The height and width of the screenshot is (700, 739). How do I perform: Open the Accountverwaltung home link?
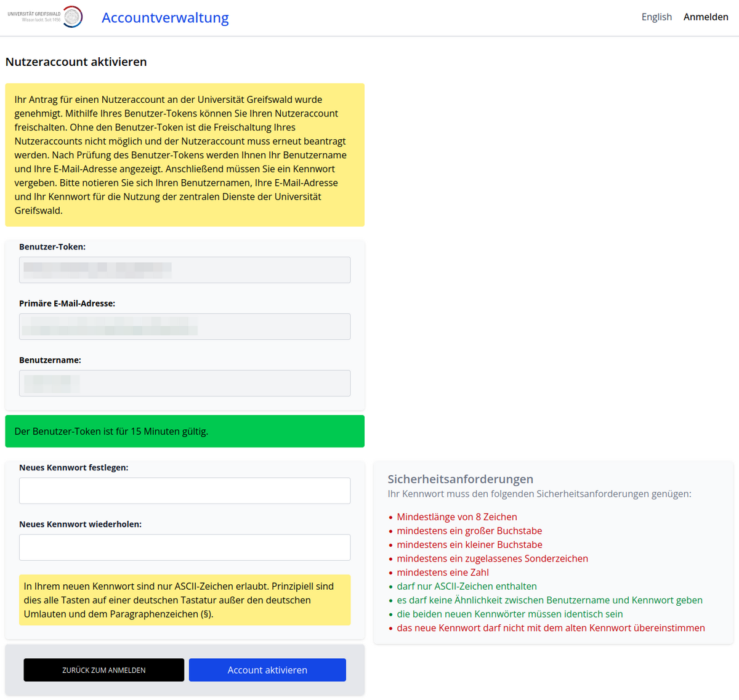tap(165, 18)
